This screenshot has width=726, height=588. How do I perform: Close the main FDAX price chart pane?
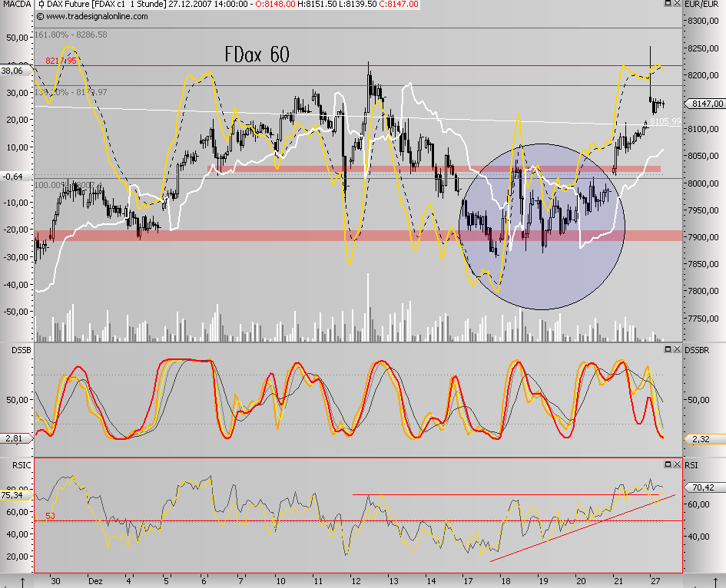[x=677, y=3]
